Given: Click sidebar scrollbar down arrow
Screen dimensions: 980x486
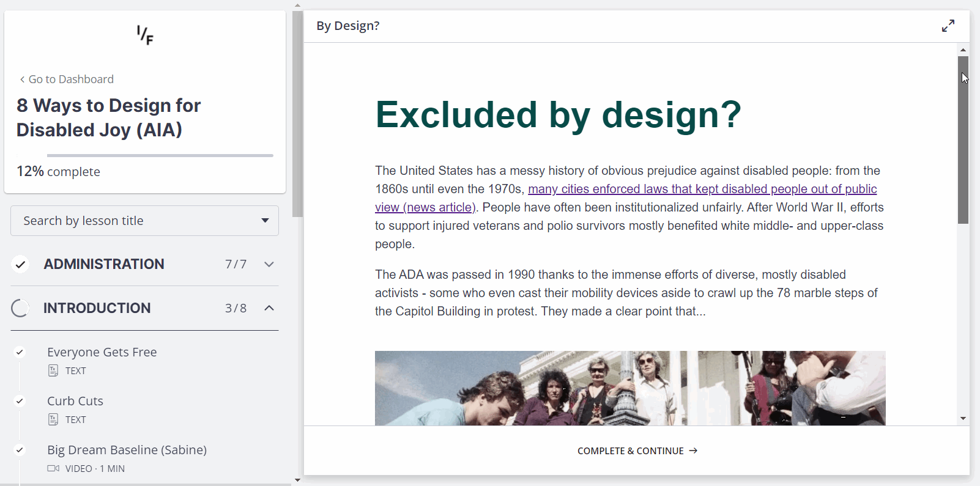Looking at the screenshot, I should 297,480.
